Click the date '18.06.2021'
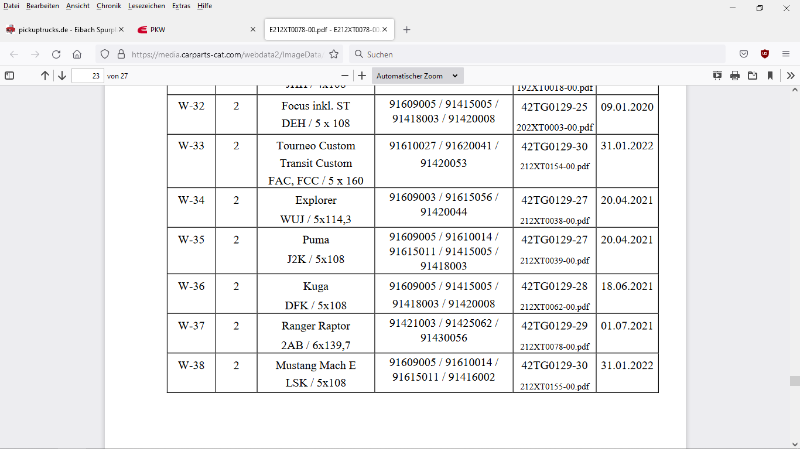This screenshot has width=800, height=449. (x=627, y=286)
